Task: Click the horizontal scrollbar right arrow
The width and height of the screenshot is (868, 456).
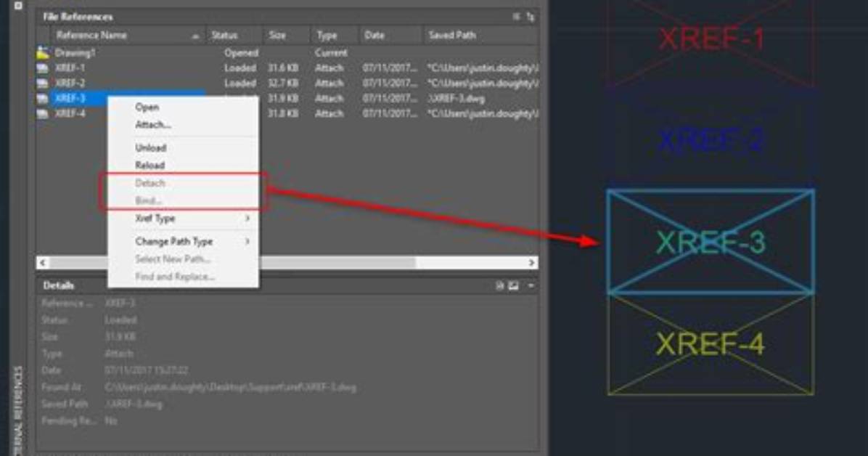Action: click(x=531, y=263)
